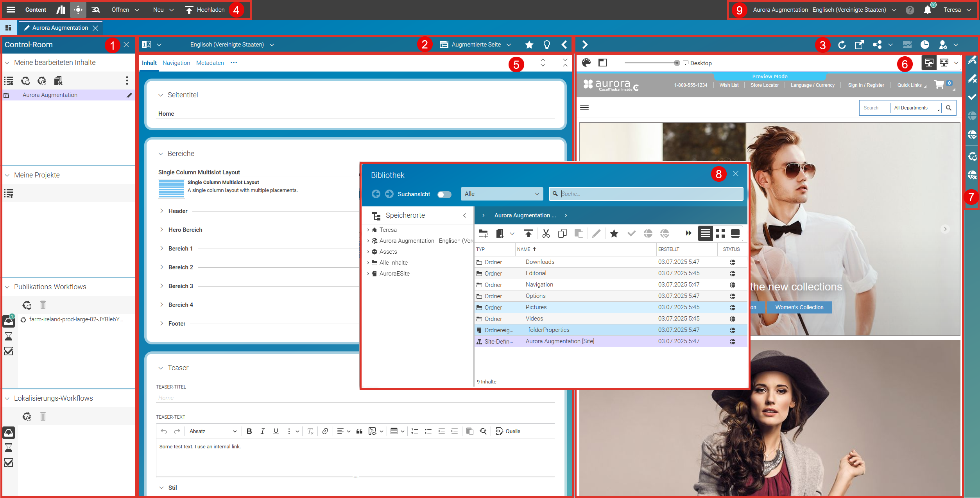Switch Bibliothek to list view
The image size is (980, 498).
click(705, 233)
